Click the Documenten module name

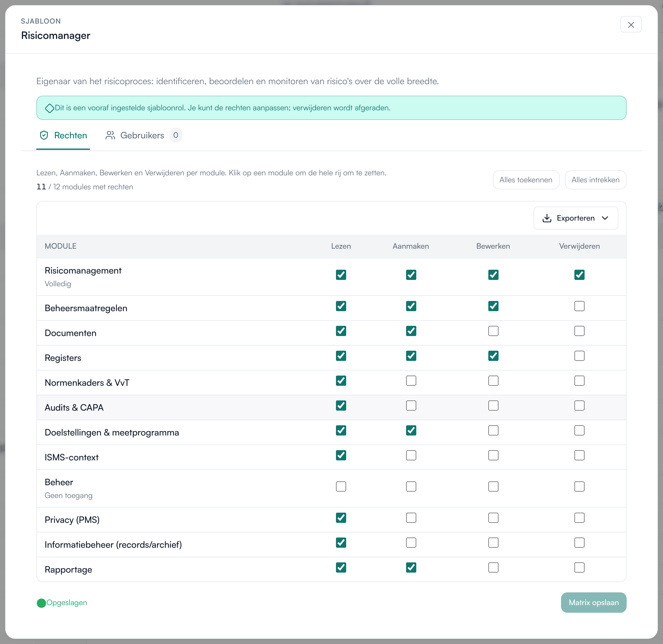click(x=70, y=333)
